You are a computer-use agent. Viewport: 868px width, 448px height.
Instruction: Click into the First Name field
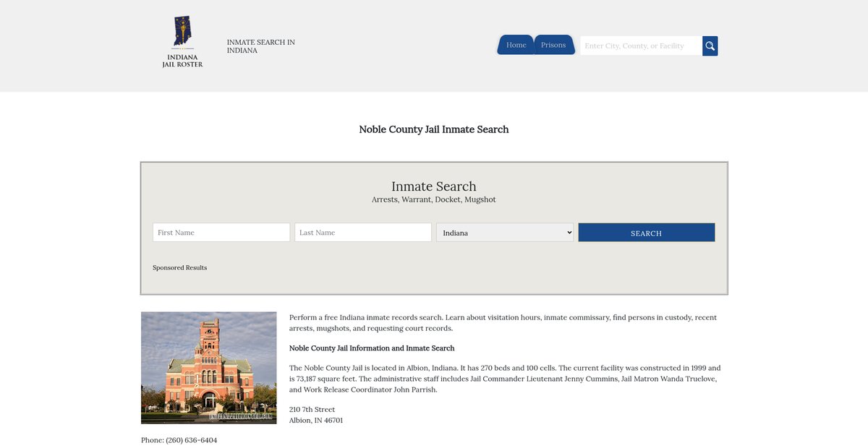coord(221,233)
